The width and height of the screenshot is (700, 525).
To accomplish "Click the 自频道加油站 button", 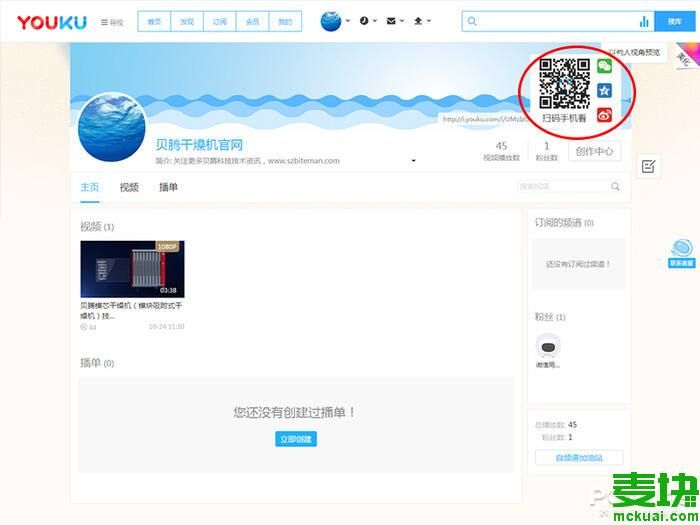I will (577, 458).
